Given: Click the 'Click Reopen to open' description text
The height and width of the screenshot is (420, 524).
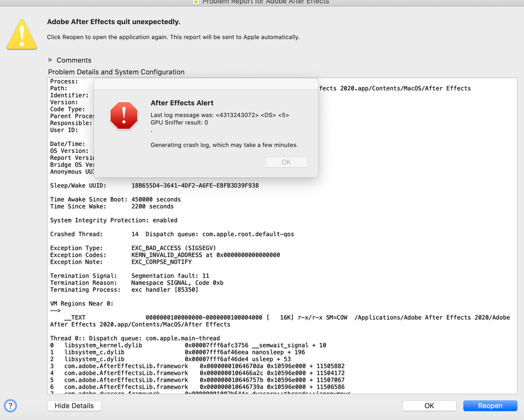Looking at the screenshot, I should pos(173,37).
